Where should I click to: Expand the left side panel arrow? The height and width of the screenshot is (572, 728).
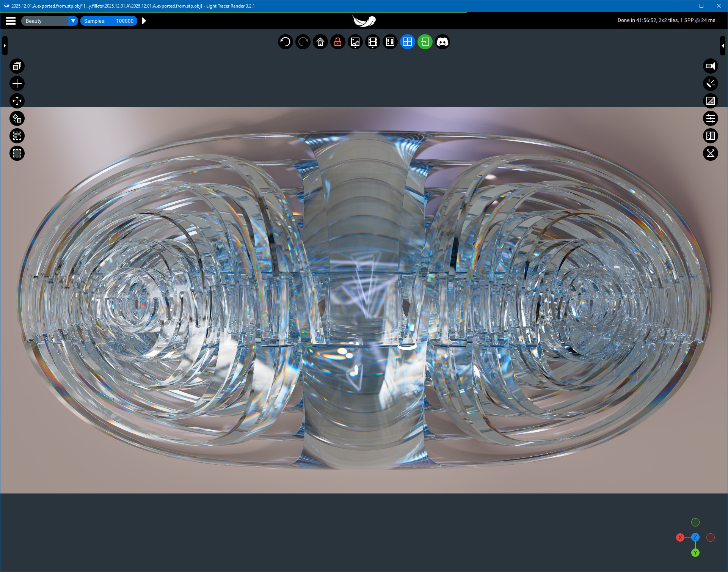pyautogui.click(x=5, y=46)
